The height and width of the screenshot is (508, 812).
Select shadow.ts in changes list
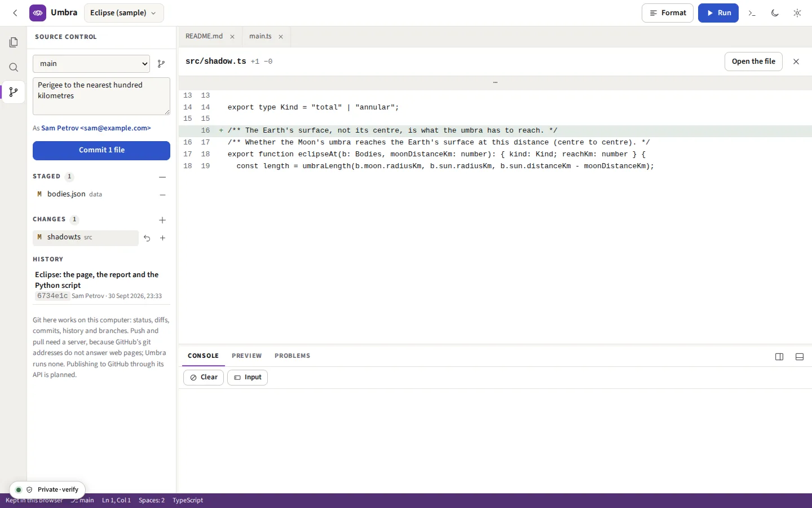tap(86, 238)
